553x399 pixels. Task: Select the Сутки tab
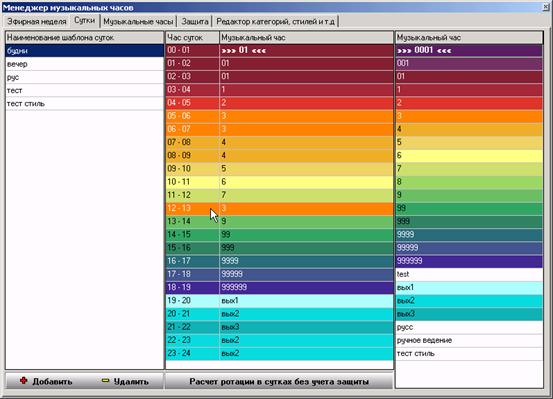coord(85,20)
